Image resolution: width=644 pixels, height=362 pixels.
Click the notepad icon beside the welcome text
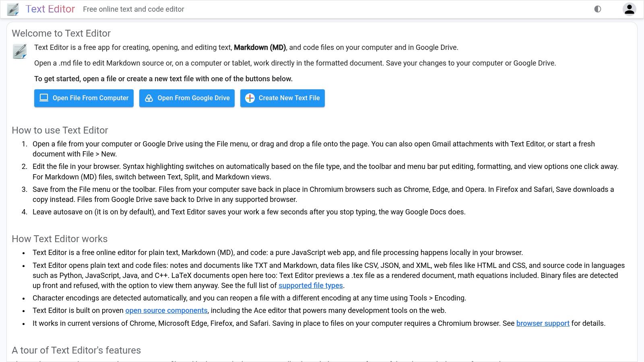[20, 51]
